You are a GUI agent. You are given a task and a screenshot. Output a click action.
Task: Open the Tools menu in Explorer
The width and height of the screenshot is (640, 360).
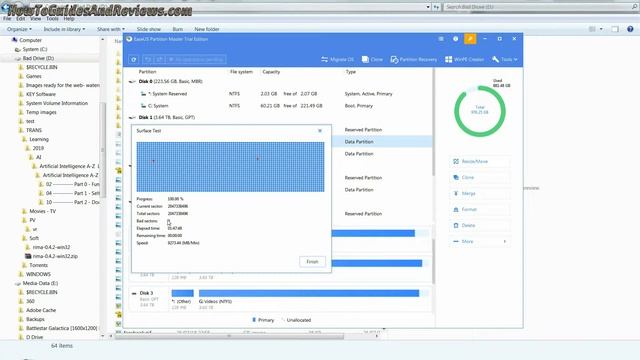(x=52, y=19)
